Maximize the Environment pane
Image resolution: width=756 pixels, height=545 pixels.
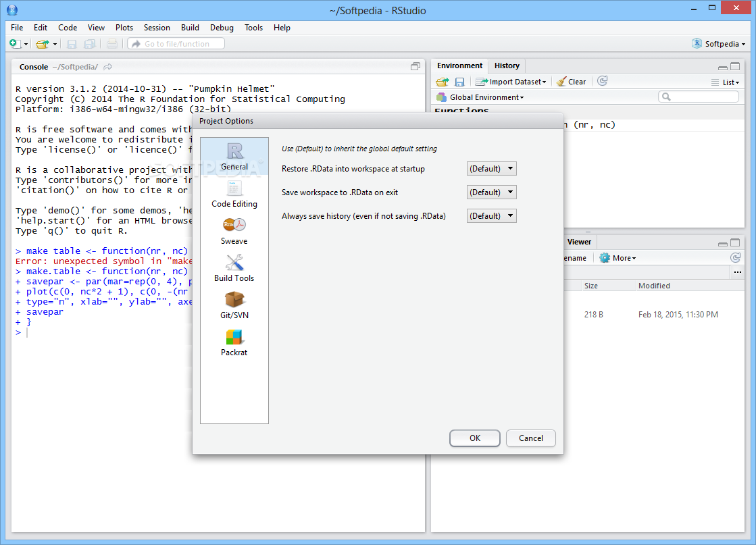pos(735,66)
